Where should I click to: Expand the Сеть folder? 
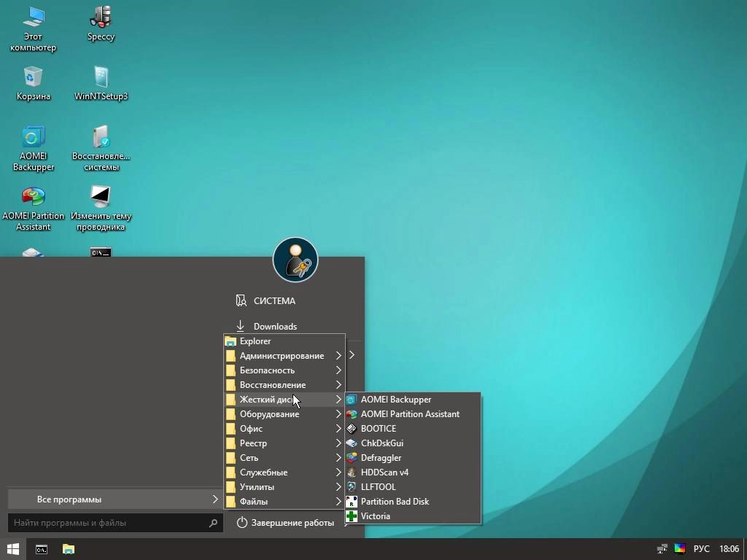285,458
